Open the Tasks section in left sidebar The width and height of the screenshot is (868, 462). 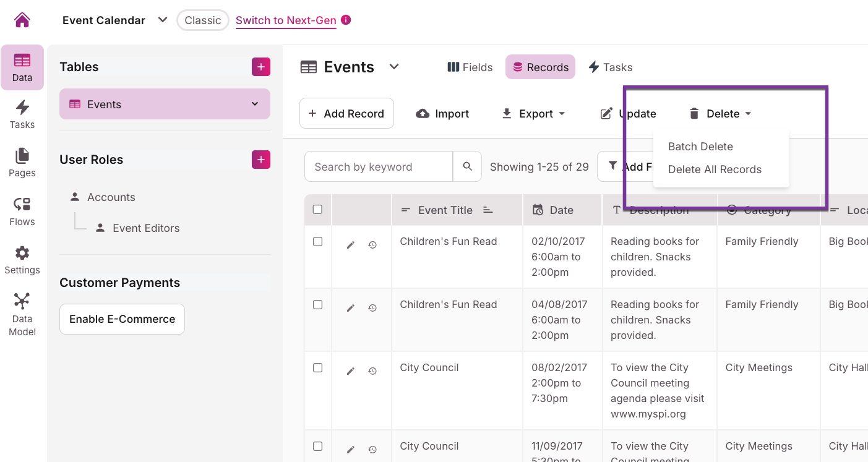click(22, 114)
